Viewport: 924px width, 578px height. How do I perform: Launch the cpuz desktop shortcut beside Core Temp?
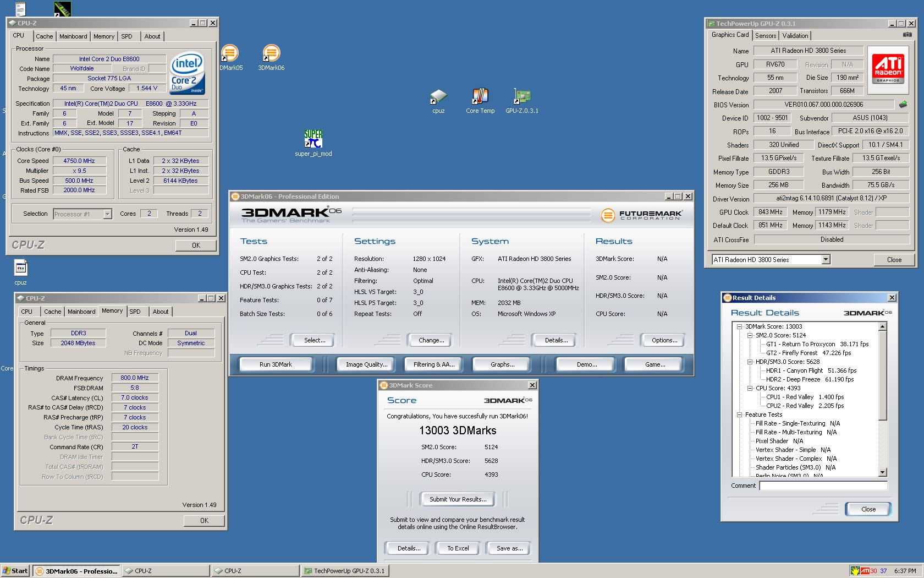(x=438, y=101)
